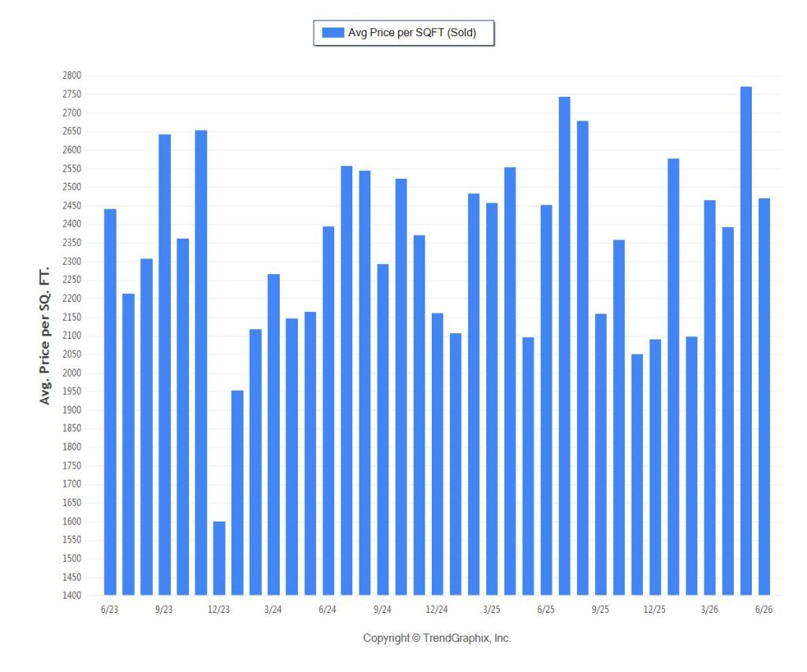Click the 'Copyright © TrendGraphix, Inc.' text
The image size is (807, 672).
(x=437, y=638)
